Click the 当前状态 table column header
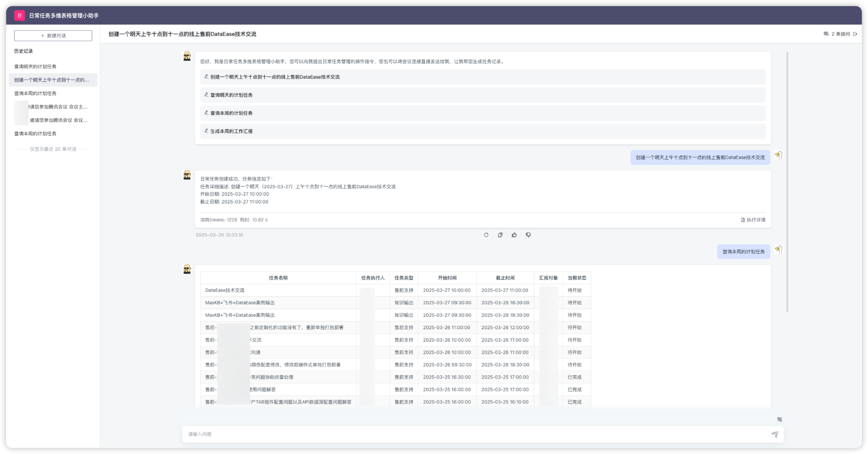The height and width of the screenshot is (454, 868). (577, 278)
